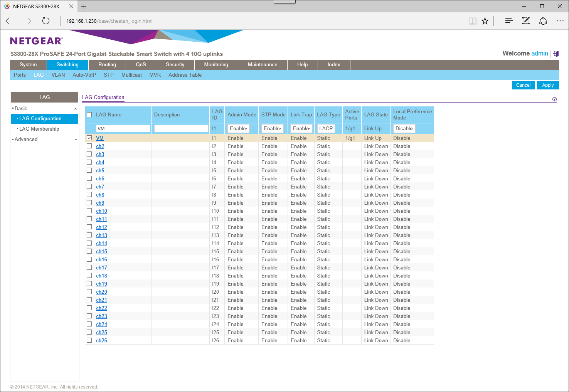Click the ch12 LAG link
The width and height of the screenshot is (569, 392).
(x=102, y=227)
